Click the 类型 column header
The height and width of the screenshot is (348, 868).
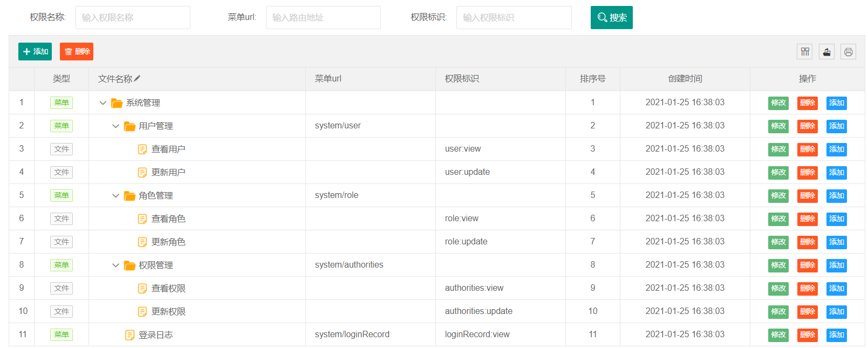pyautogui.click(x=61, y=79)
